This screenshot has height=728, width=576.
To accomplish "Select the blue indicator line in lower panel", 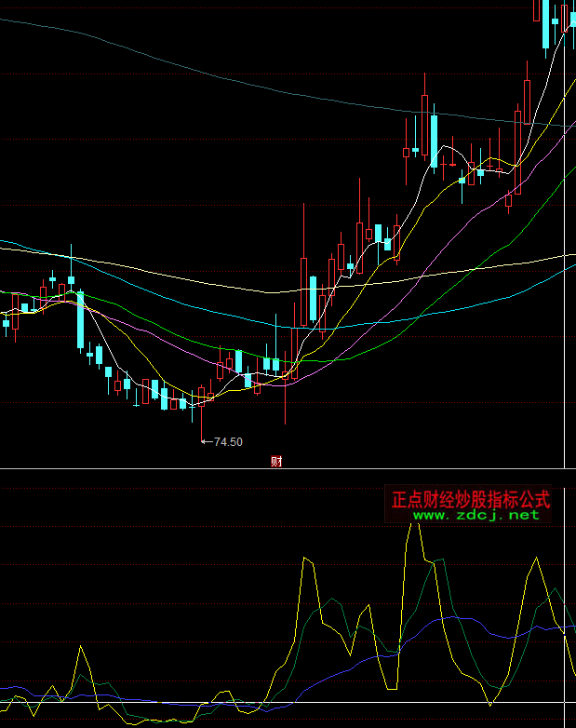I will point(447,617).
